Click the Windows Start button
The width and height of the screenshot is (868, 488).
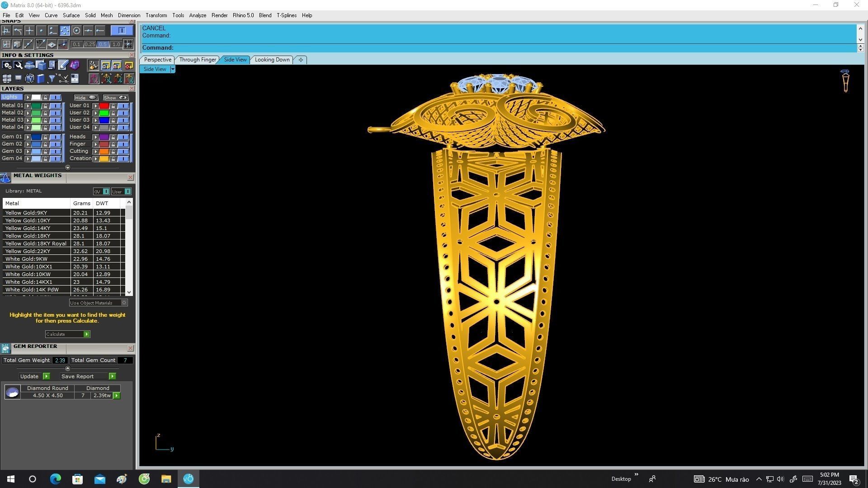tap(11, 479)
